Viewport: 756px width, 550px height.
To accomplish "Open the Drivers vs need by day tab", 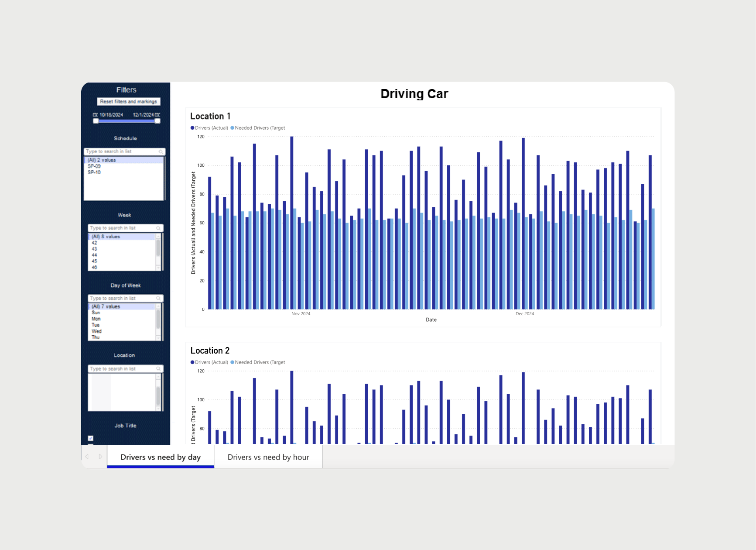I will [x=161, y=457].
